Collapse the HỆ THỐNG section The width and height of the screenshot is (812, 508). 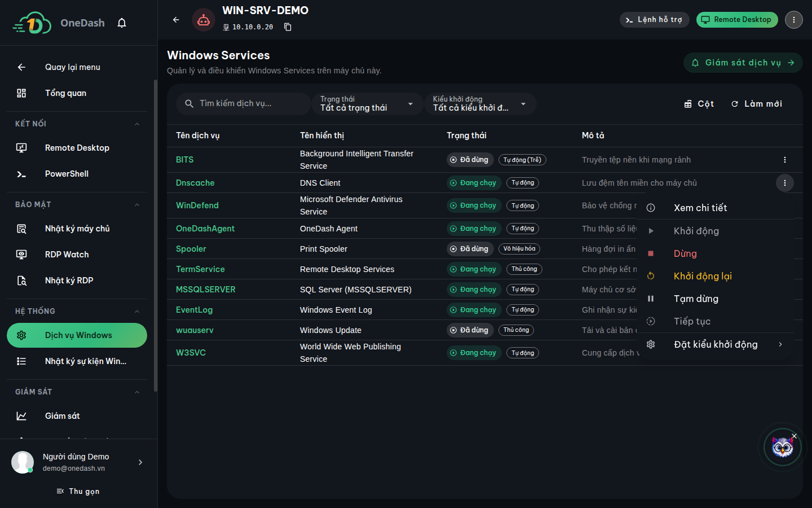[137, 311]
